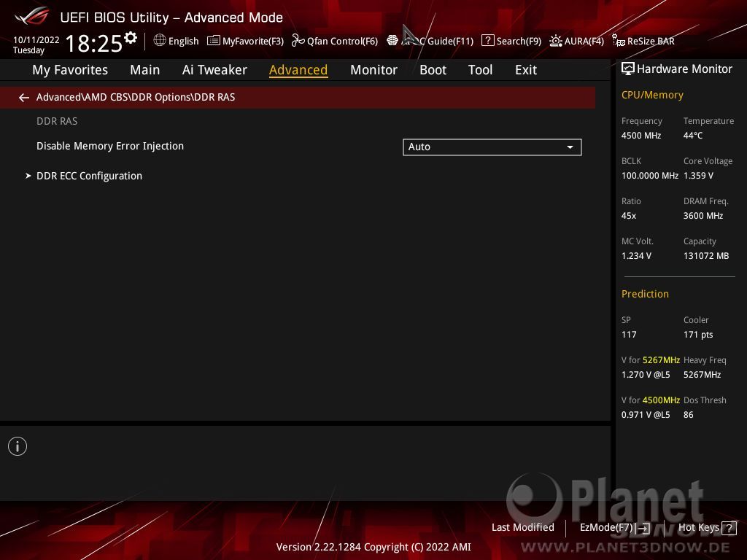Image resolution: width=747 pixels, height=560 pixels.
Task: Click the EzMode switch arrow icon
Action: pos(643,528)
